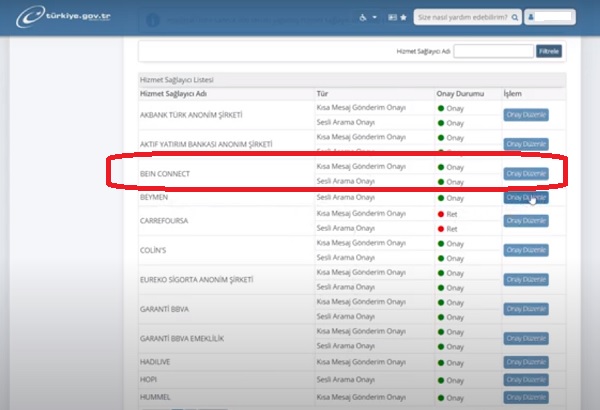Click Onay Düzenle for BEYMEN
The width and height of the screenshot is (600, 410).
point(526,198)
